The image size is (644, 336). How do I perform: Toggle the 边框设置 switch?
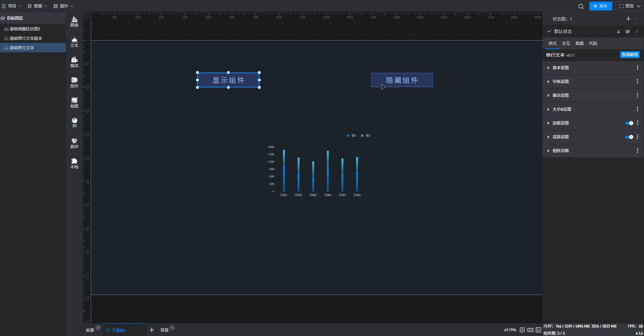click(629, 123)
